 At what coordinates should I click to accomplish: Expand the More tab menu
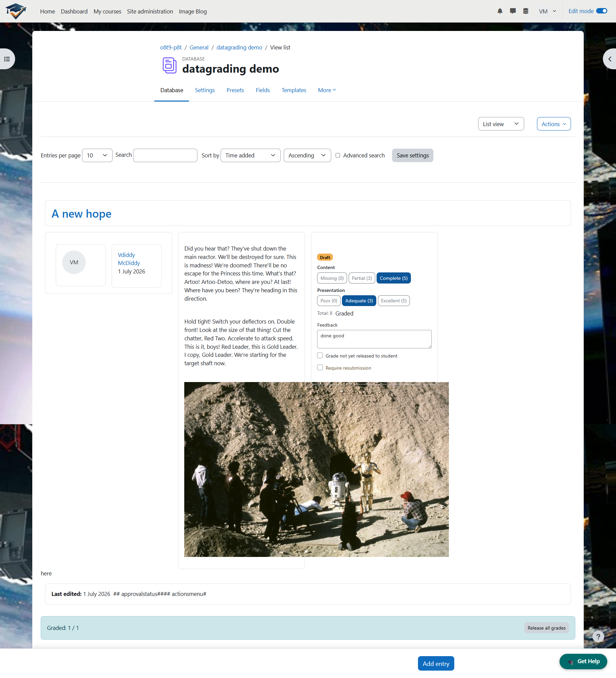click(x=327, y=90)
